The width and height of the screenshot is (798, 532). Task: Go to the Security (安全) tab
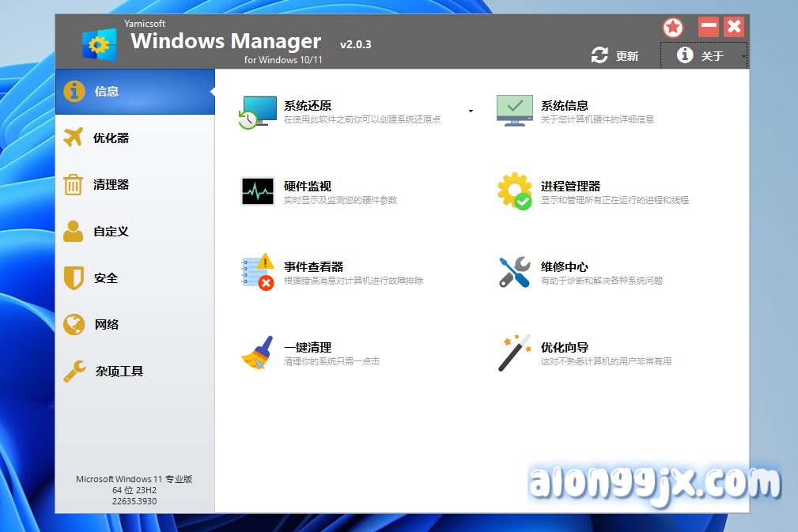point(105,278)
